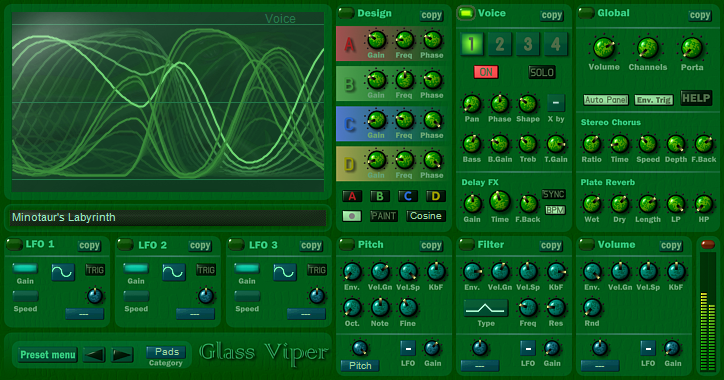
Task: Click the Design copy button
Action: pyautogui.click(x=431, y=15)
